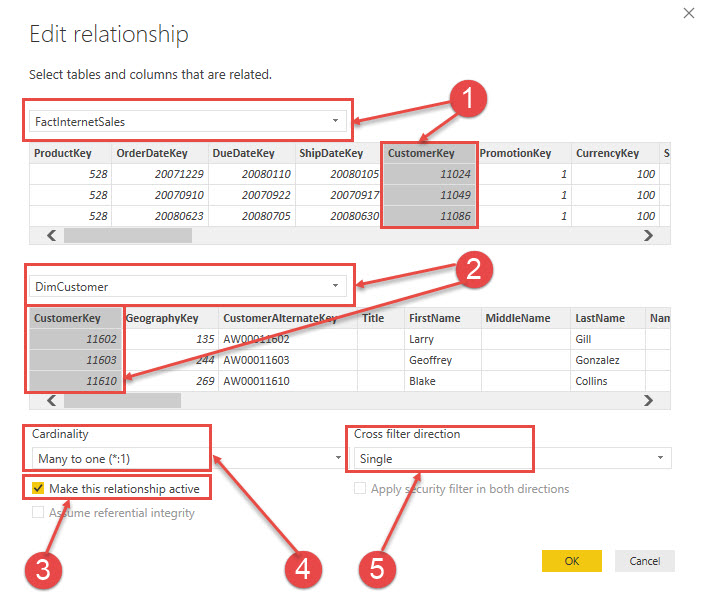Click LastName cell Collins
Screen dimensions: 705x601
coord(591,381)
